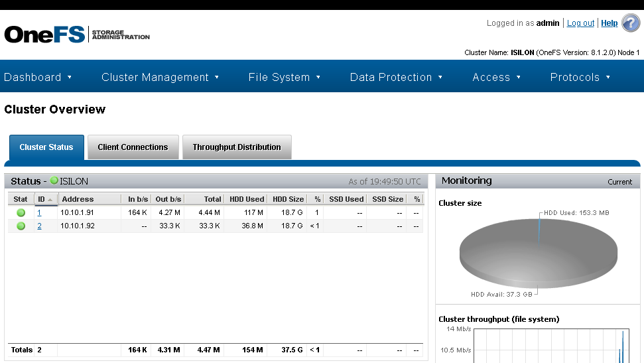Expand the Dashboard dropdown arrow
The image size is (644, 363).
70,77
